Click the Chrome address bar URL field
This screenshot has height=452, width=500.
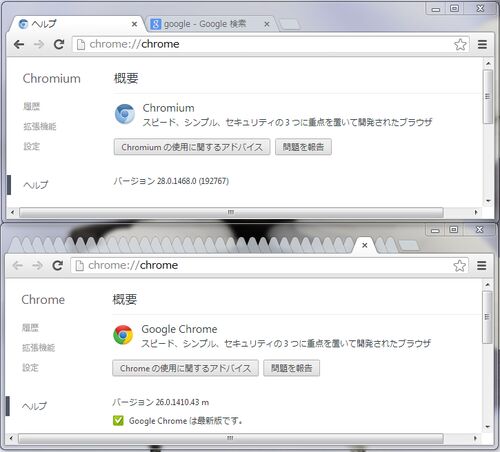[269, 266]
